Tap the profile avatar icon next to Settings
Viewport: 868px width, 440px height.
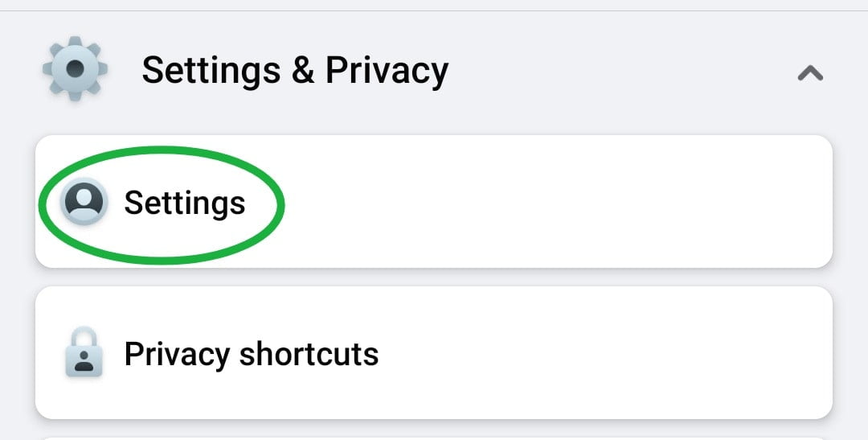point(84,201)
